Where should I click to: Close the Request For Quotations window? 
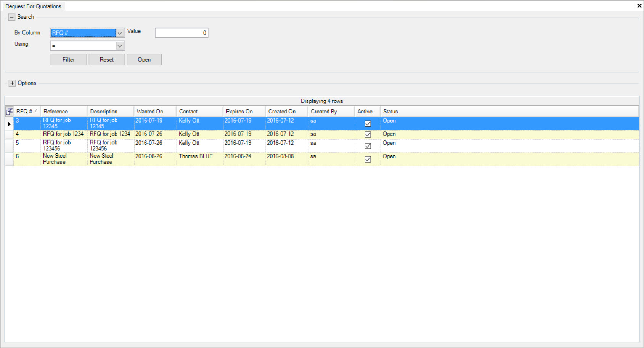click(639, 6)
